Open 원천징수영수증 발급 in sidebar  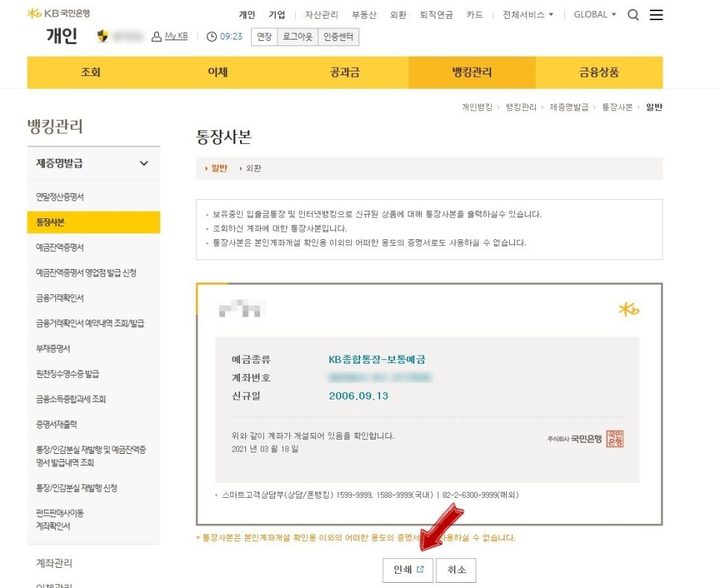(x=68, y=373)
